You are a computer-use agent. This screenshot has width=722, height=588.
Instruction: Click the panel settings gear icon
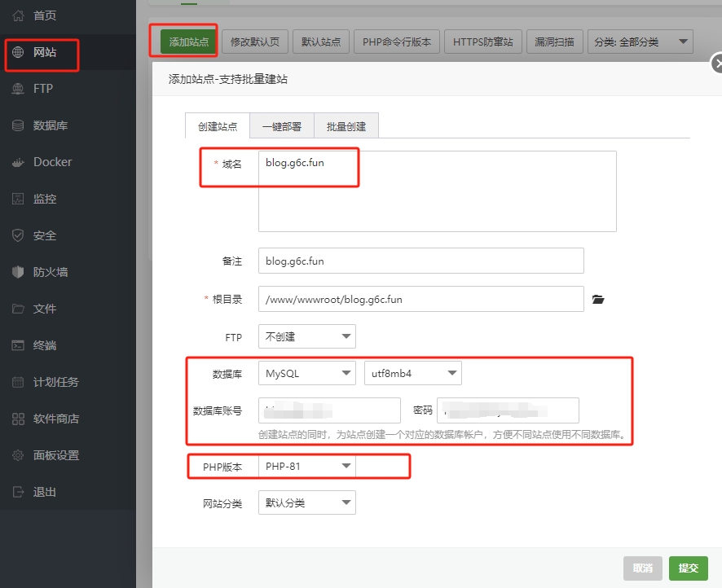click(x=18, y=455)
